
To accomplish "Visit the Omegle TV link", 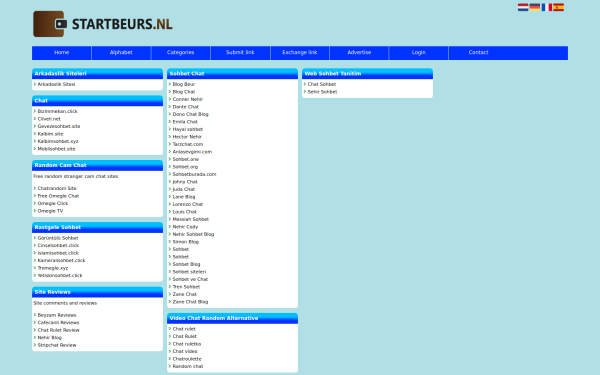I will (x=50, y=211).
